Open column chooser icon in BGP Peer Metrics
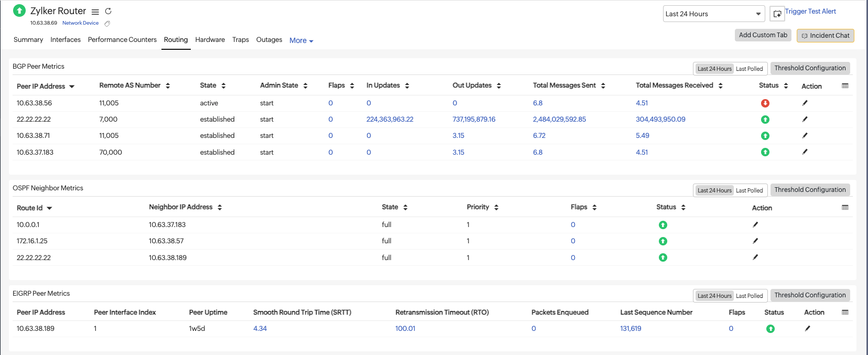Image resolution: width=868 pixels, height=355 pixels. 845,86
